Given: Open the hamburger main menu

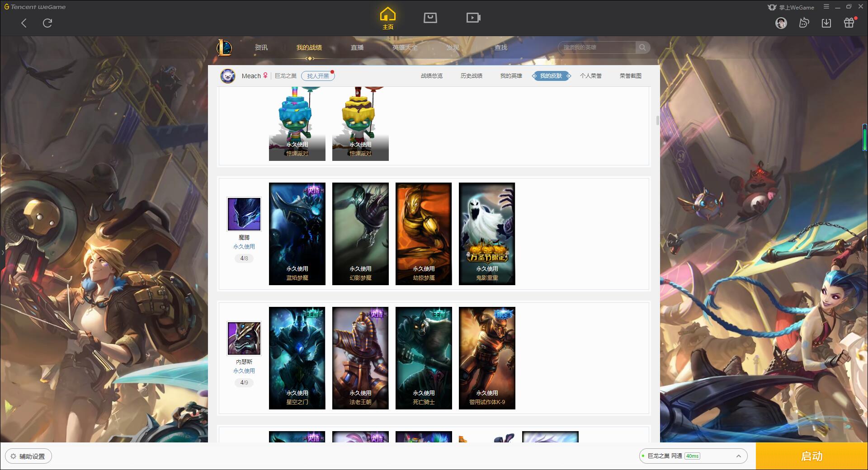Looking at the screenshot, I should [x=826, y=7].
